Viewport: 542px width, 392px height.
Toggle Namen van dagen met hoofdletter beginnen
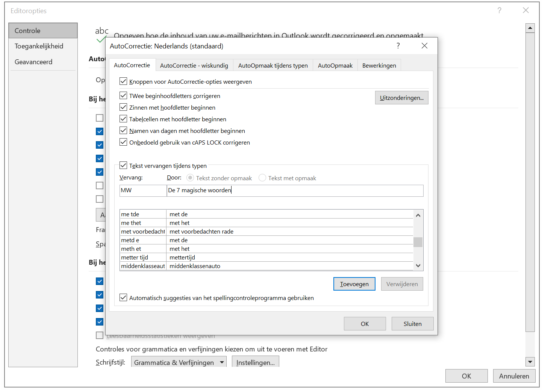tap(123, 130)
